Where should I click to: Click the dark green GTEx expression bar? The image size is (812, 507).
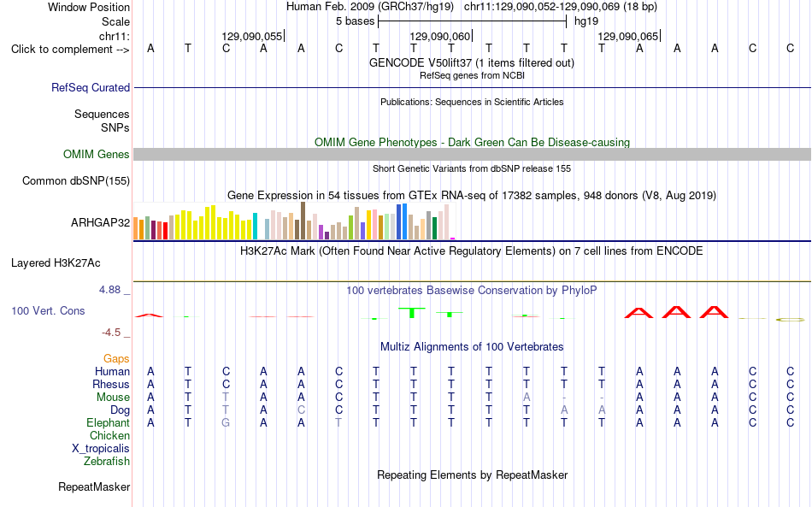click(434, 228)
